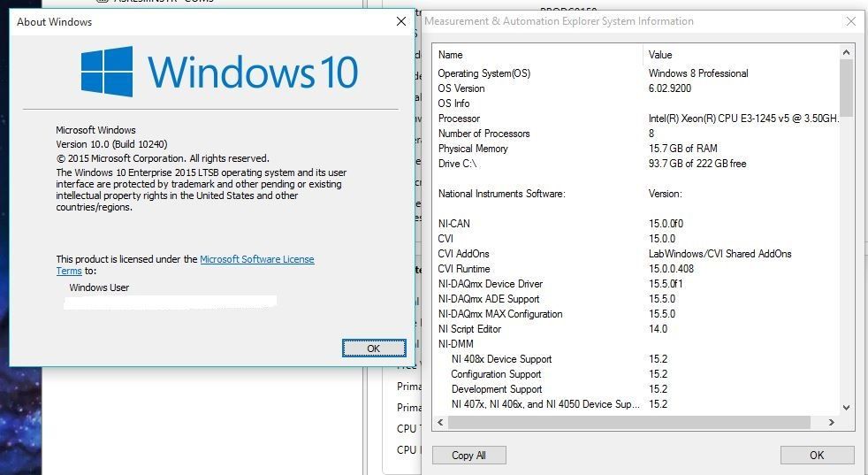Click OK in the About Windows dialog
The height and width of the screenshot is (475, 868).
click(374, 349)
